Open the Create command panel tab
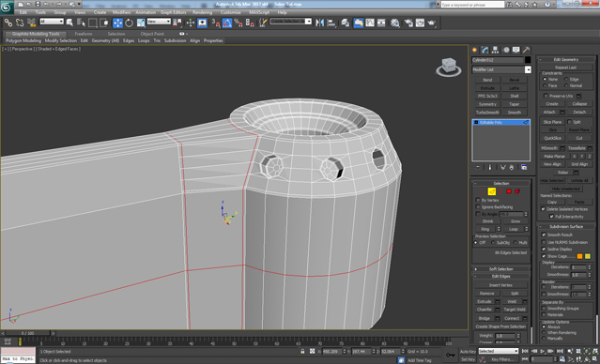The height and width of the screenshot is (364, 600). click(x=475, y=50)
